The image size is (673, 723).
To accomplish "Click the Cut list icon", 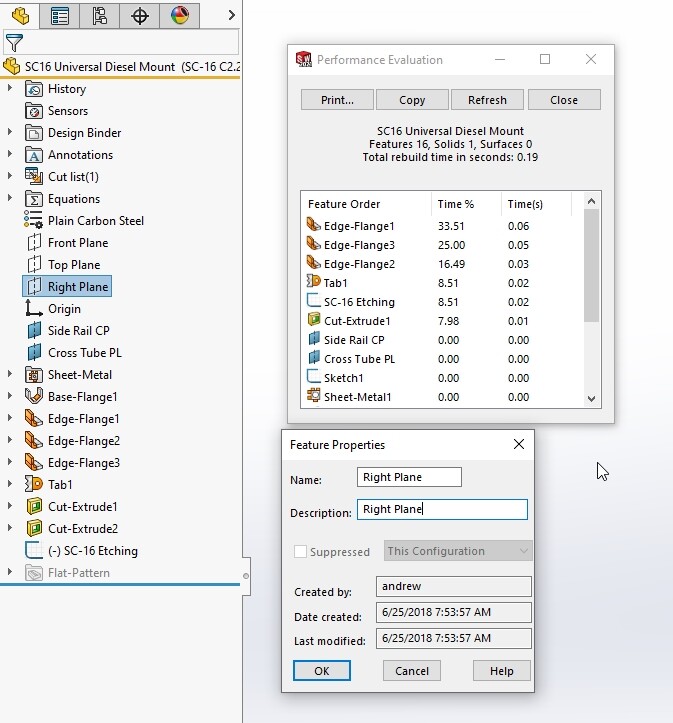I will tap(34, 177).
